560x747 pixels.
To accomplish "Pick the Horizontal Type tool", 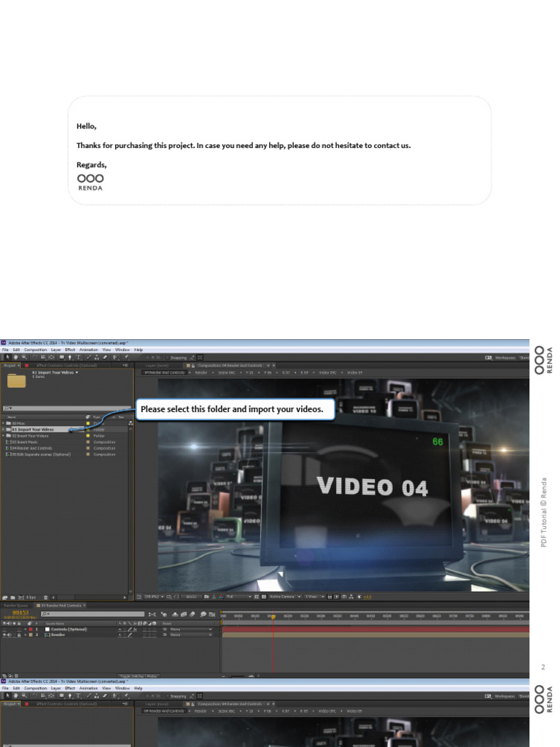I will (x=78, y=357).
